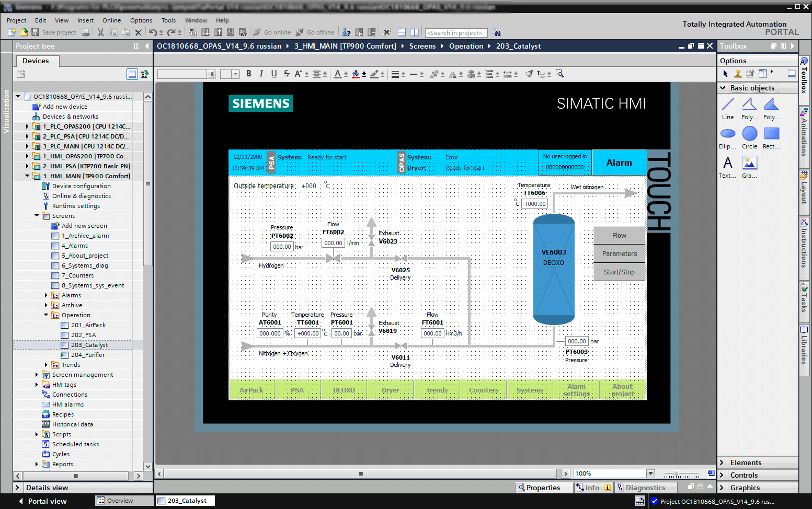The height and width of the screenshot is (509, 812).
Task: Click binoculars search icon beside search box
Action: 497,32
